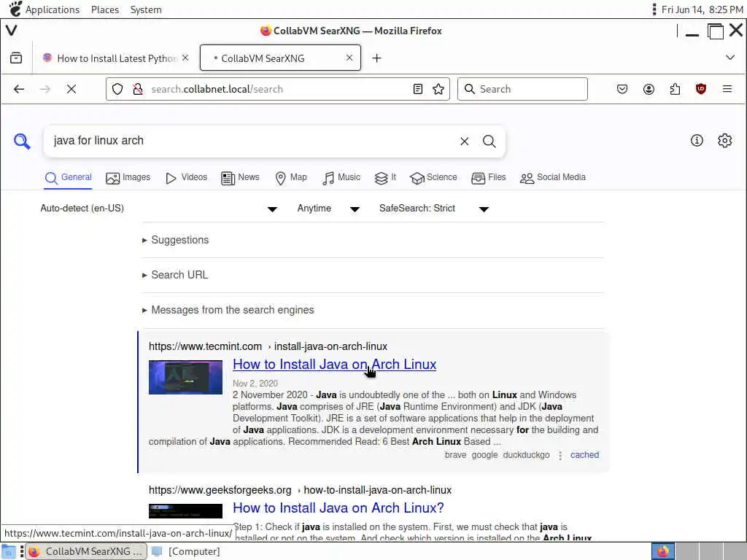The height and width of the screenshot is (560, 747).
Task: Click the insecure connection lock icon
Action: coord(138,89)
